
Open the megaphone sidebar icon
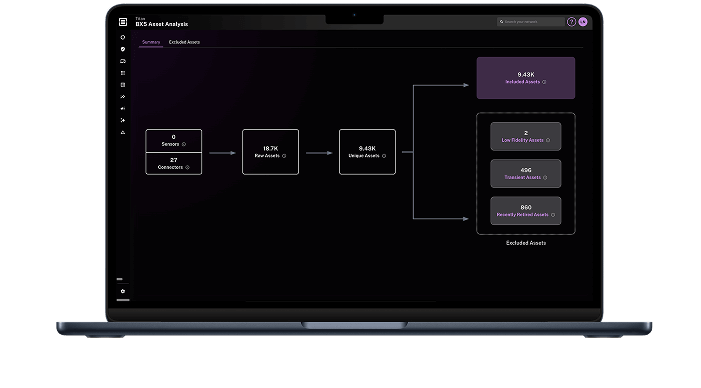pyautogui.click(x=123, y=109)
